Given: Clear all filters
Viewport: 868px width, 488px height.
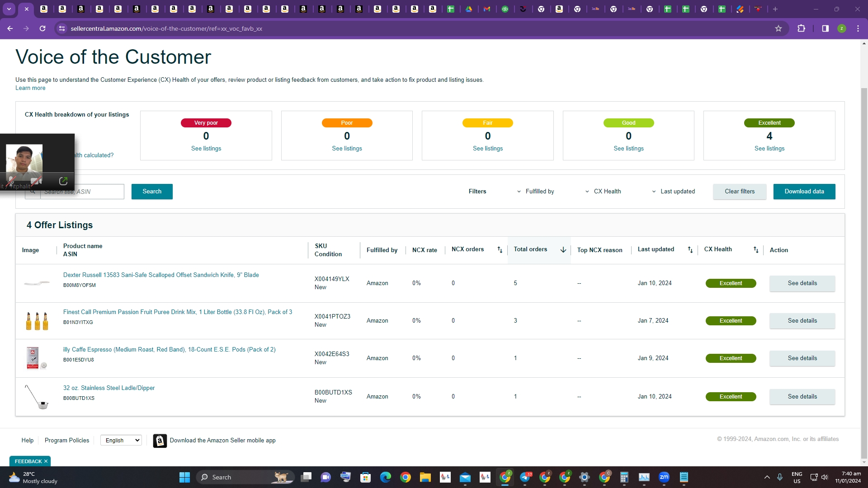Looking at the screenshot, I should click(x=740, y=192).
